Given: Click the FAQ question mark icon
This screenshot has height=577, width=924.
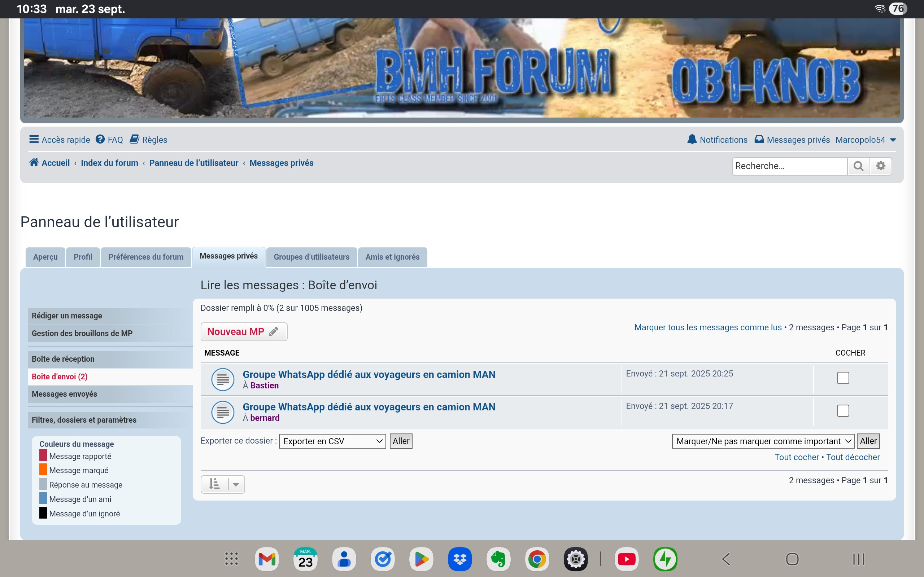Looking at the screenshot, I should (x=100, y=139).
